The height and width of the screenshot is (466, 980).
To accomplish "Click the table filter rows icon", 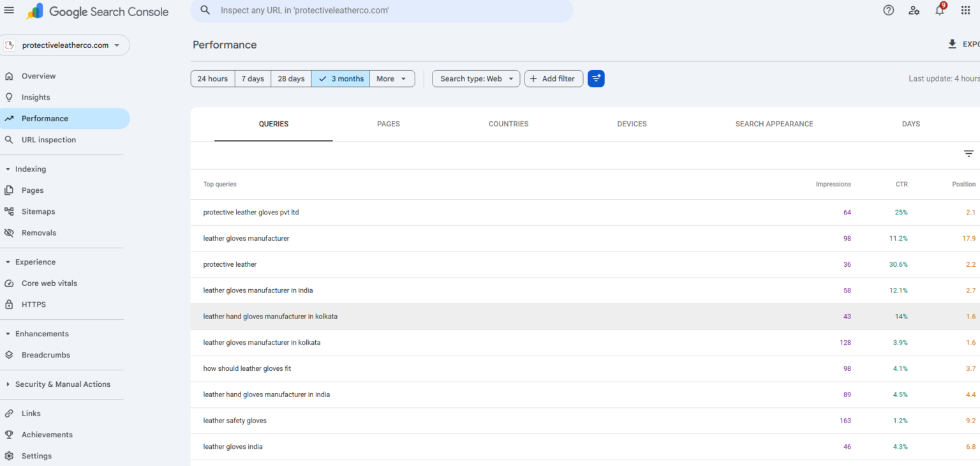I will (969, 154).
